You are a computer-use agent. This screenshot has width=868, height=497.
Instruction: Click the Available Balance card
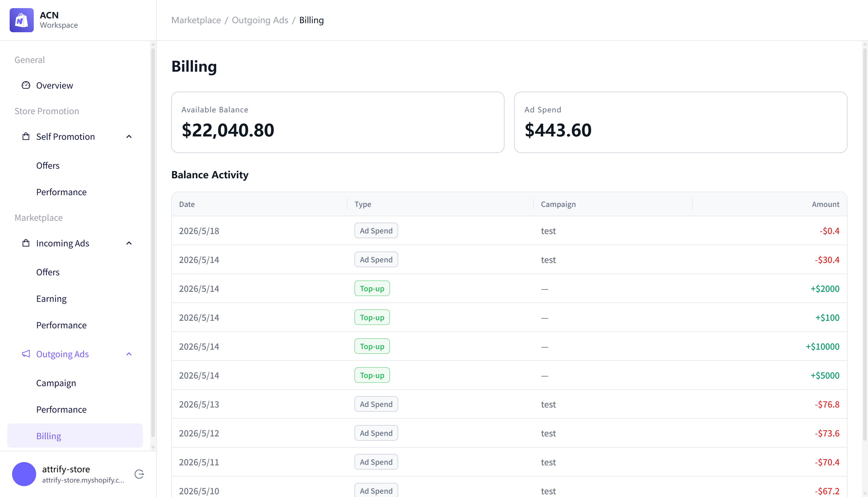338,122
